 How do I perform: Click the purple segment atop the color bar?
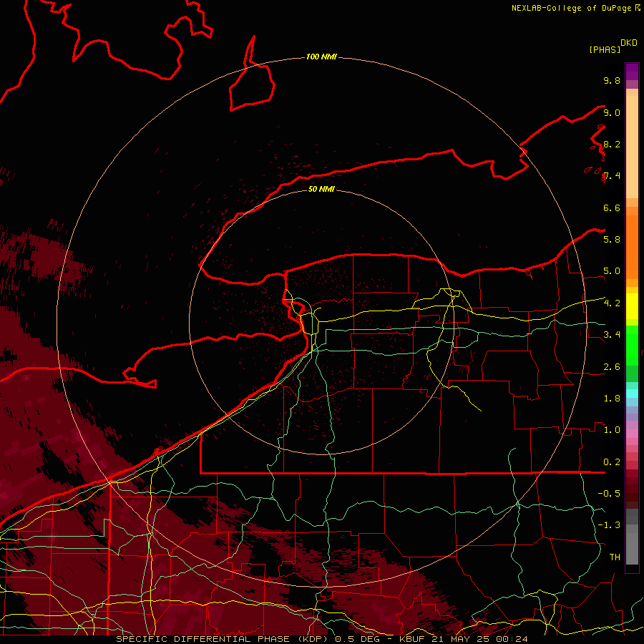click(632, 72)
